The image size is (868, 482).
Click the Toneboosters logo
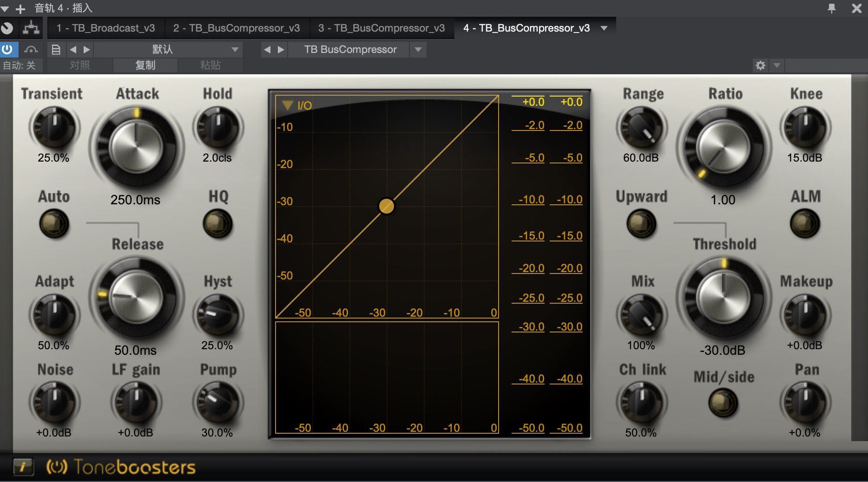click(121, 467)
